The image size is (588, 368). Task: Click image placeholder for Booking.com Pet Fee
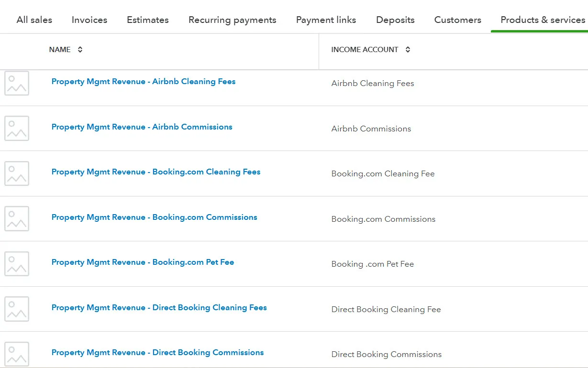click(17, 264)
